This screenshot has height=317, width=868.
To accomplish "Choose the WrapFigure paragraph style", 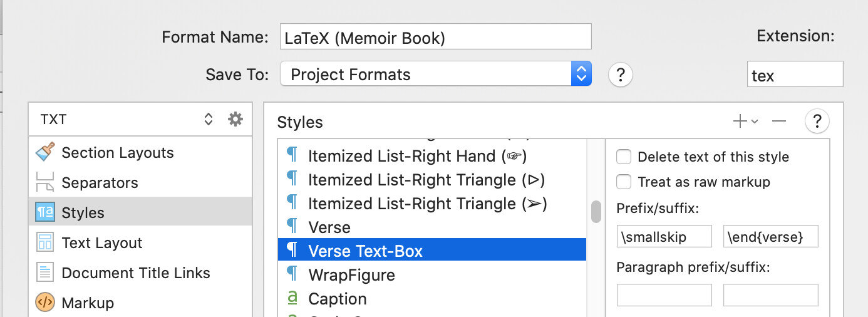I will 432,274.
